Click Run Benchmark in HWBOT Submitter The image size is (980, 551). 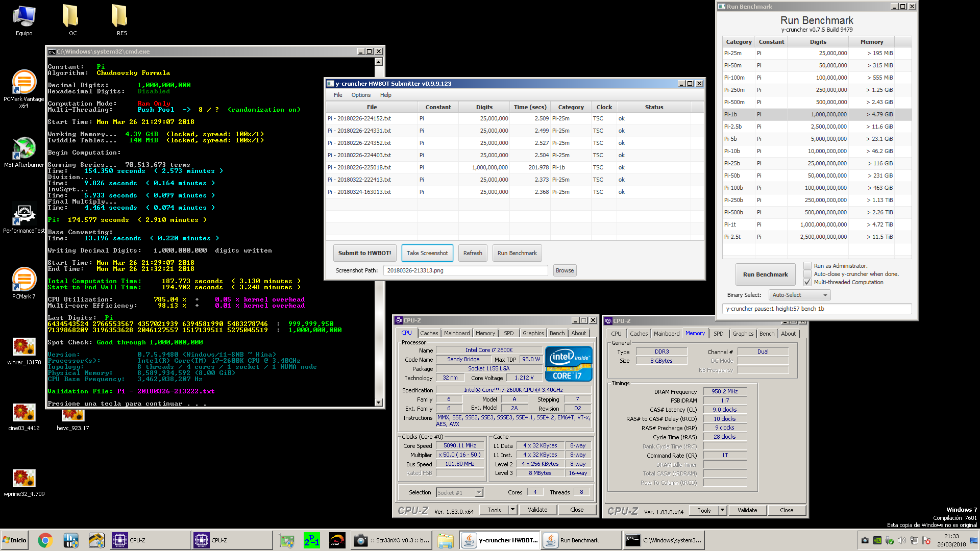click(x=517, y=253)
